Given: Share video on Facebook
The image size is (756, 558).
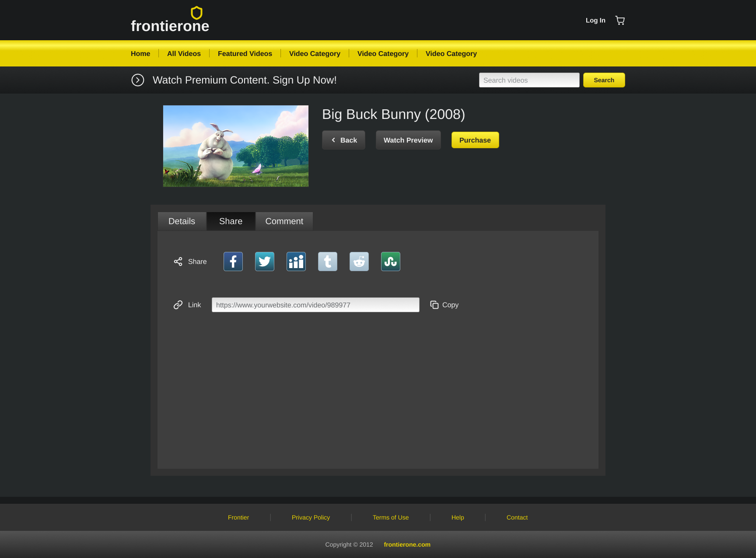Looking at the screenshot, I should point(233,262).
